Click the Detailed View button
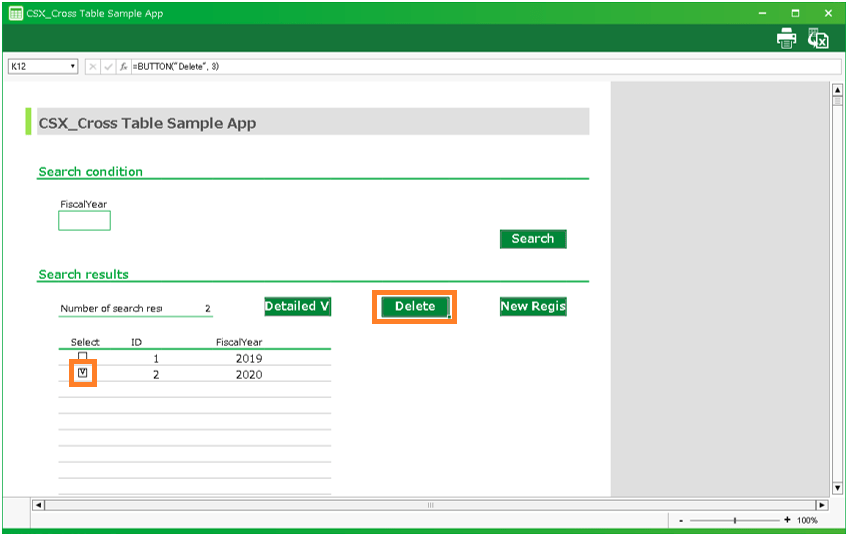The width and height of the screenshot is (849, 536). point(297,307)
